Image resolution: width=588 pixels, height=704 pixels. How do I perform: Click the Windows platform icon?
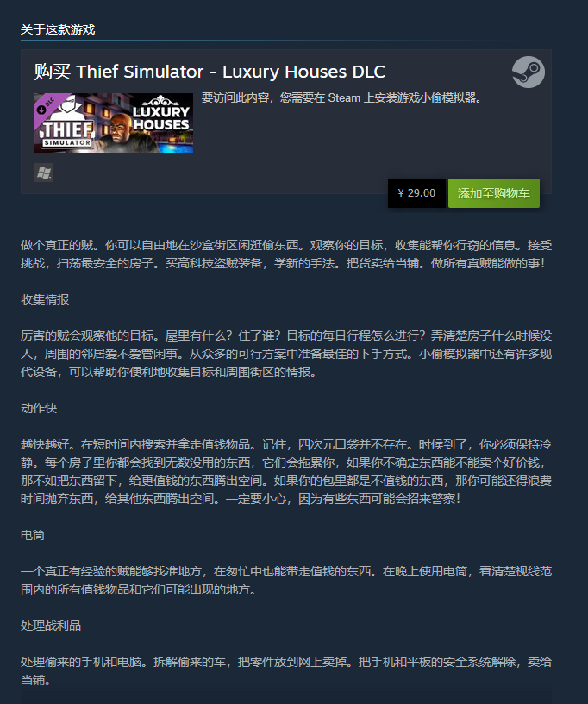tap(44, 173)
